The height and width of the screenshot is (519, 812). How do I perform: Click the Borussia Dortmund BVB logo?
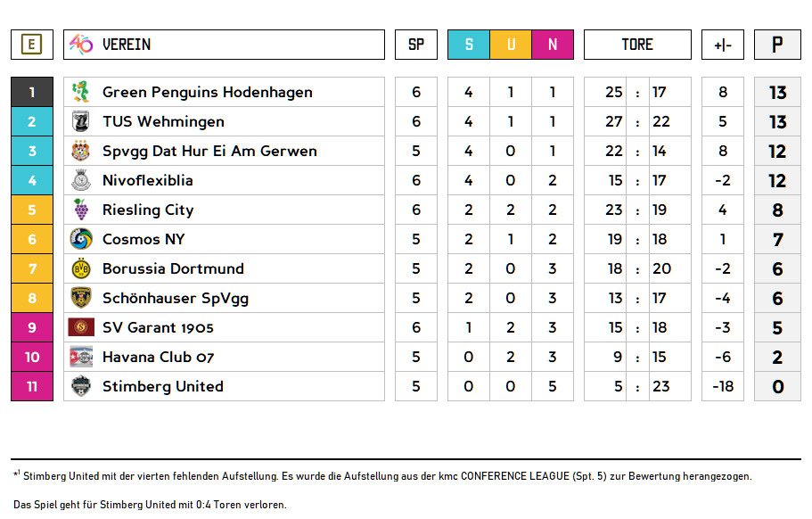click(x=81, y=268)
